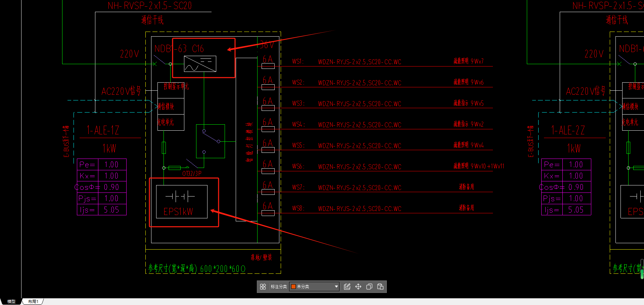Select the green changeover switch box

pyautogui.click(x=211, y=141)
